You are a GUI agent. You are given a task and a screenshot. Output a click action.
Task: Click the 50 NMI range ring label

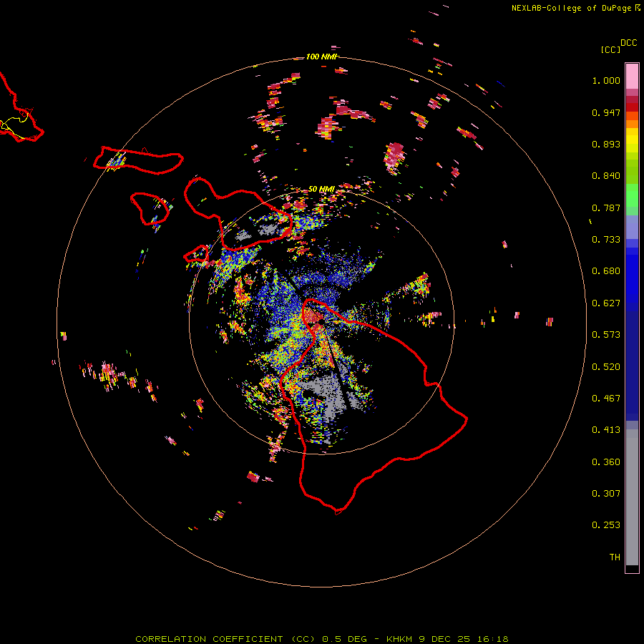pos(321,190)
